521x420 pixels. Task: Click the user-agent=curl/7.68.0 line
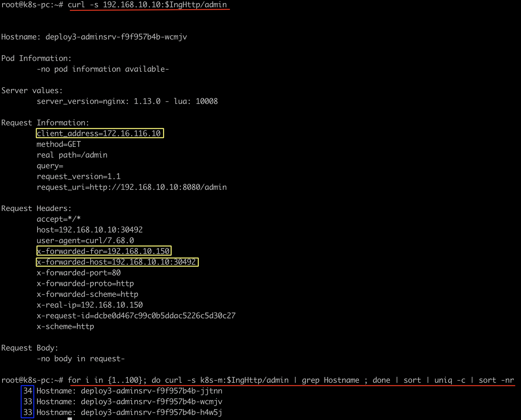(x=85, y=241)
